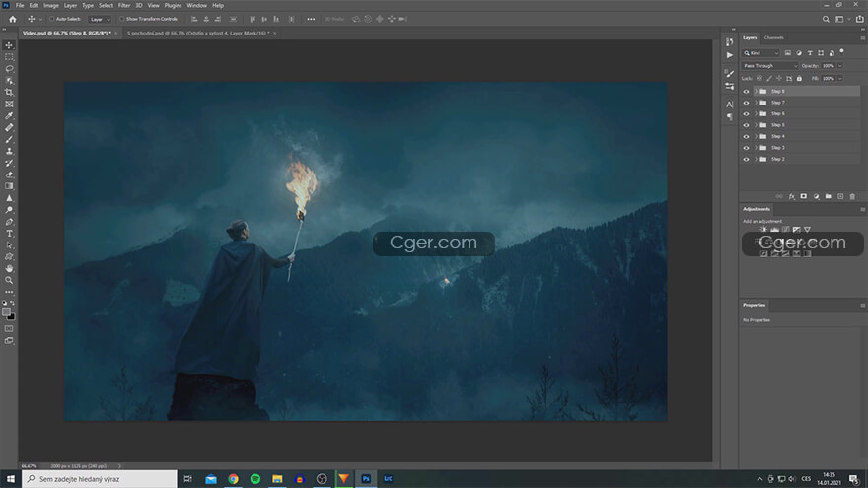Enable the Auto-Select checkbox
Screen dimensions: 868x488
coord(52,19)
